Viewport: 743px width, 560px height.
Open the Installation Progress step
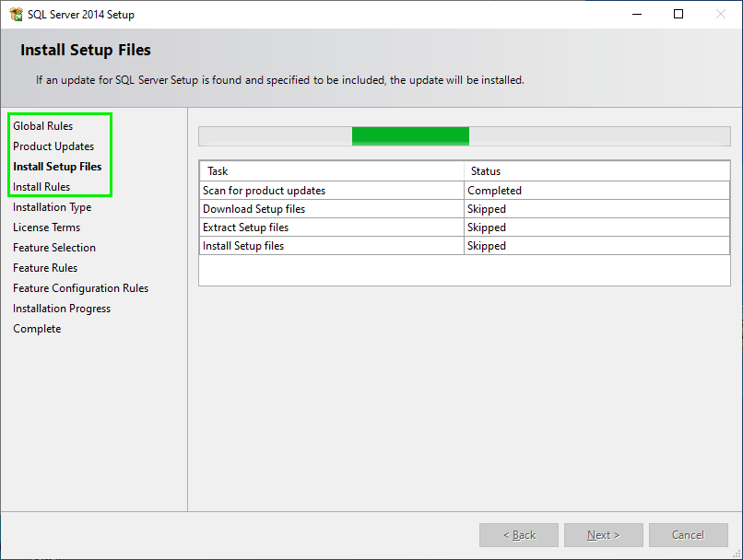click(62, 308)
